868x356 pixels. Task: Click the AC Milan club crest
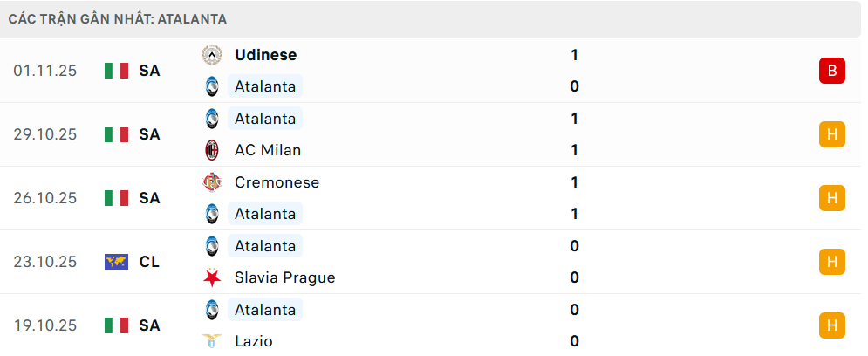point(210,150)
